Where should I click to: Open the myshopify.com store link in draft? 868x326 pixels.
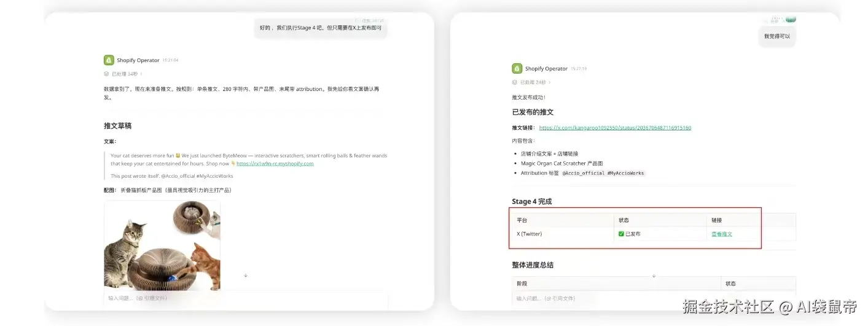click(275, 164)
